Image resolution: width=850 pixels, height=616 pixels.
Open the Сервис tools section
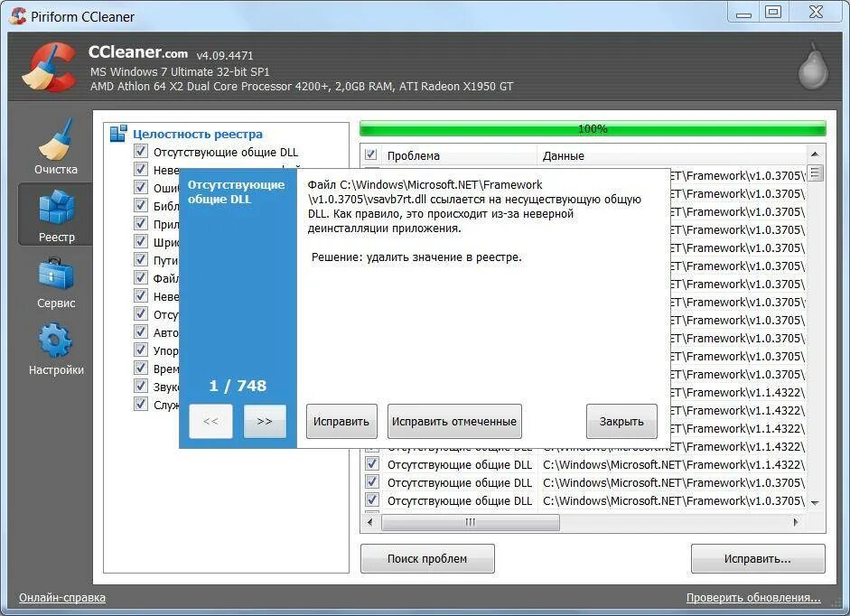[56, 283]
